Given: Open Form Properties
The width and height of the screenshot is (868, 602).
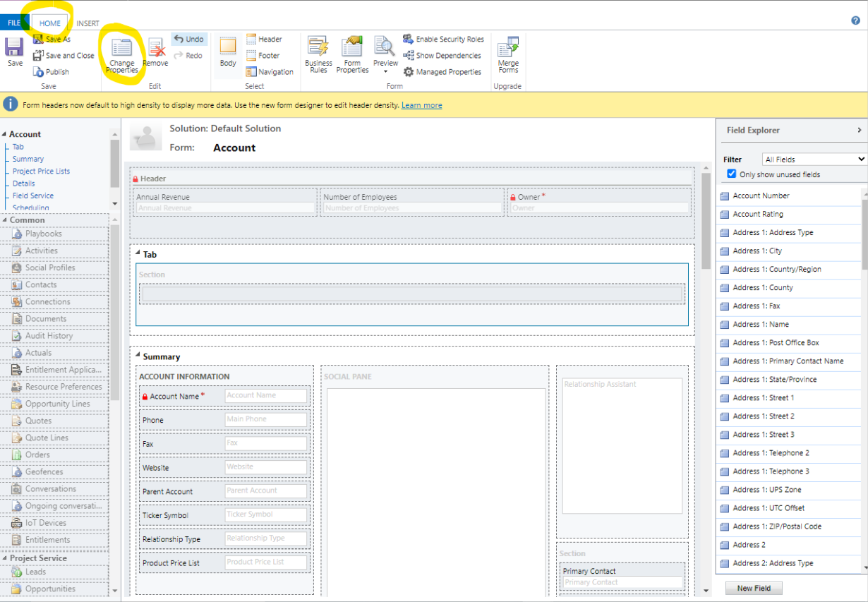Looking at the screenshot, I should click(351, 55).
